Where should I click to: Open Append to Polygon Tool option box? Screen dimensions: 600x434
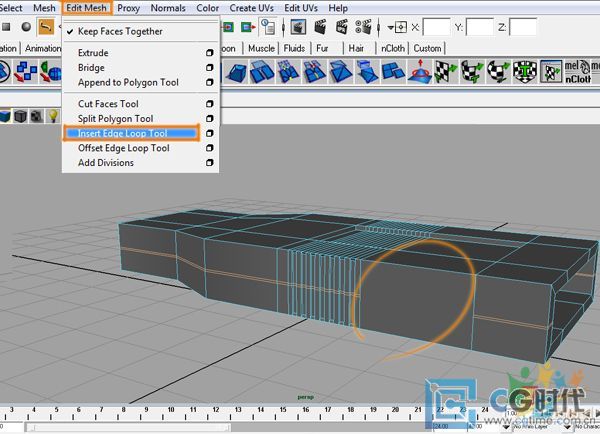[209, 82]
